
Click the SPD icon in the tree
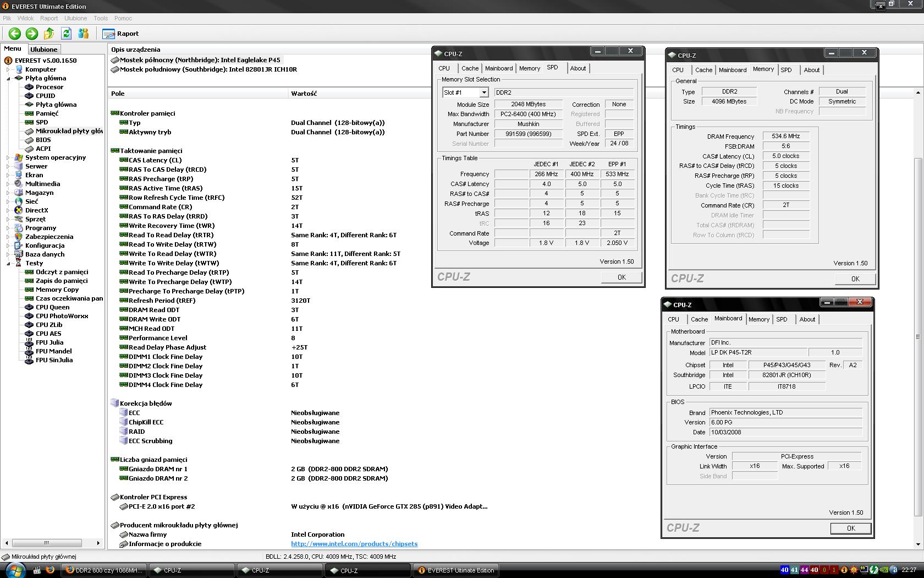tap(29, 122)
